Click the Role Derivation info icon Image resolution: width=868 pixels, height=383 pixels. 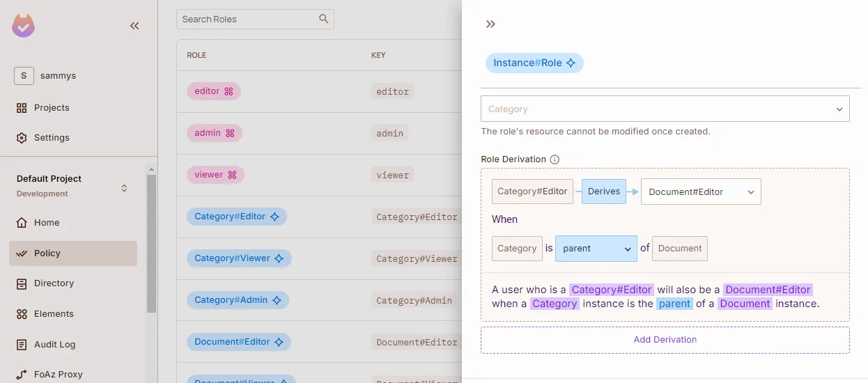(x=555, y=159)
